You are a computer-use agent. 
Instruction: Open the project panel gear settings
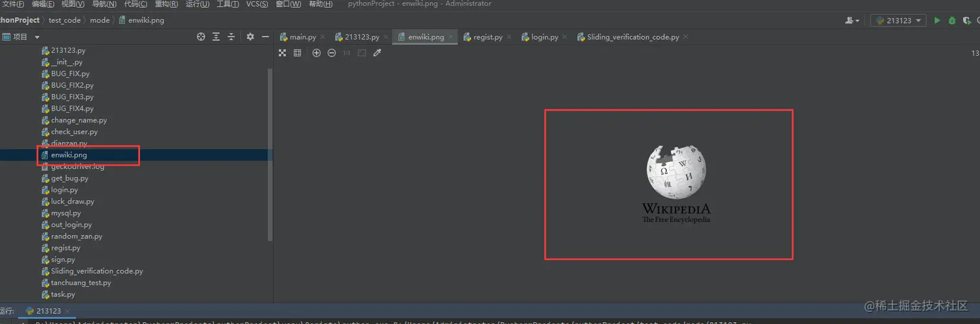250,37
